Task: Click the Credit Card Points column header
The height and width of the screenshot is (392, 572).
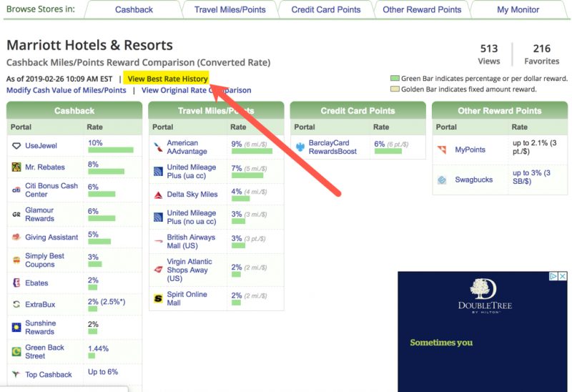Action: click(x=358, y=111)
